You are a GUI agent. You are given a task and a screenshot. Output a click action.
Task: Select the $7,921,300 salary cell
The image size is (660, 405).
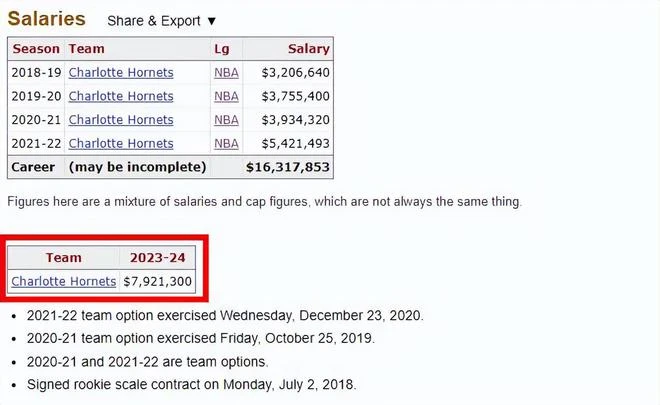pyautogui.click(x=157, y=281)
